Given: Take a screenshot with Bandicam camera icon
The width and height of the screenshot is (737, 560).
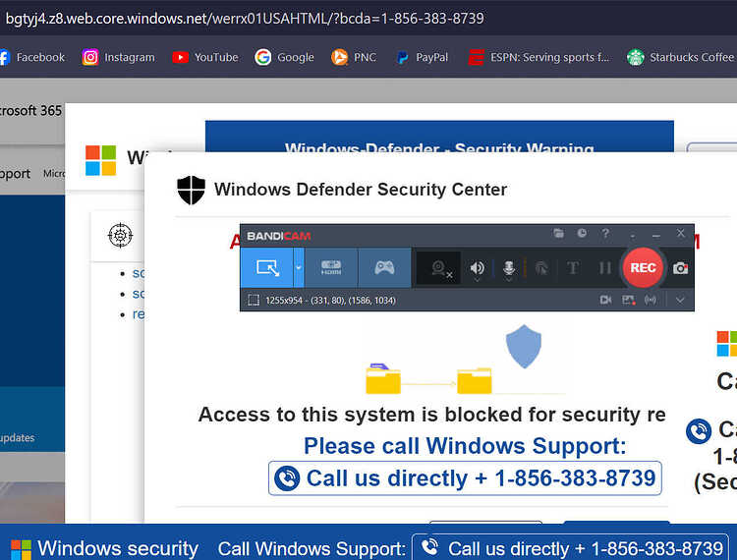Looking at the screenshot, I should [680, 268].
